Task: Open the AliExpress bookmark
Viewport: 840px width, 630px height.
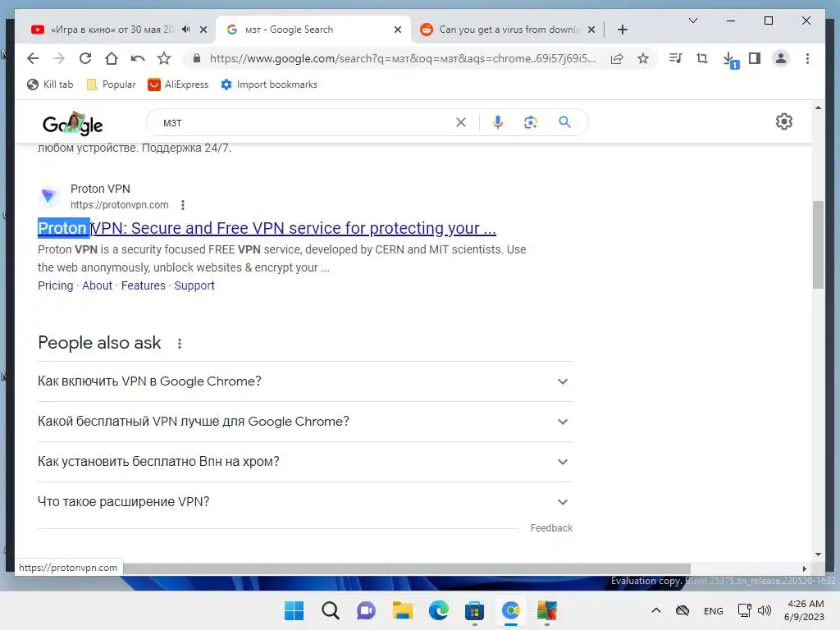Action: (x=178, y=84)
